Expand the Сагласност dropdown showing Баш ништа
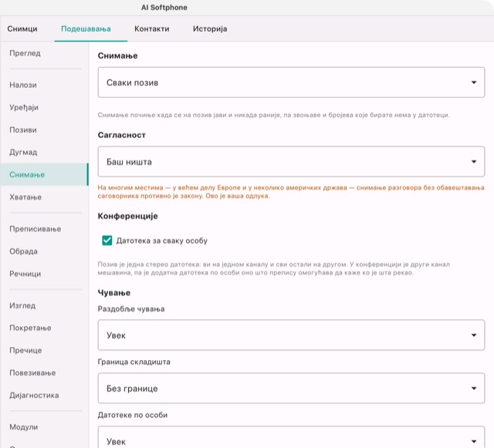 click(291, 161)
